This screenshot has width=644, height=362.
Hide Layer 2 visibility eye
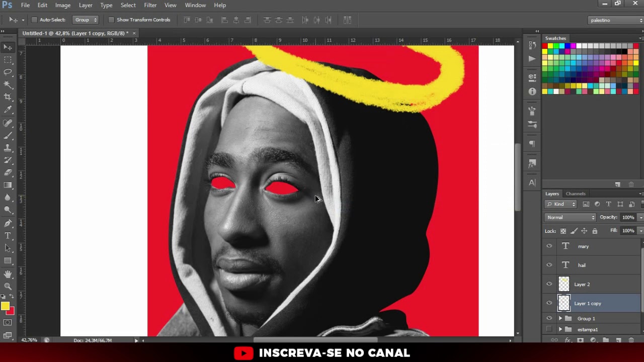coord(549,284)
